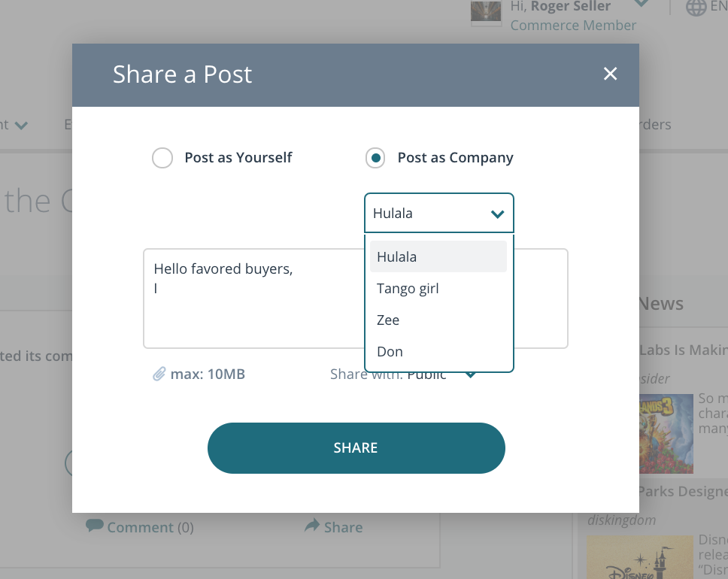This screenshot has height=579, width=728.
Task: Pick Hulala option in dropdown list
Action: pyautogui.click(x=438, y=256)
